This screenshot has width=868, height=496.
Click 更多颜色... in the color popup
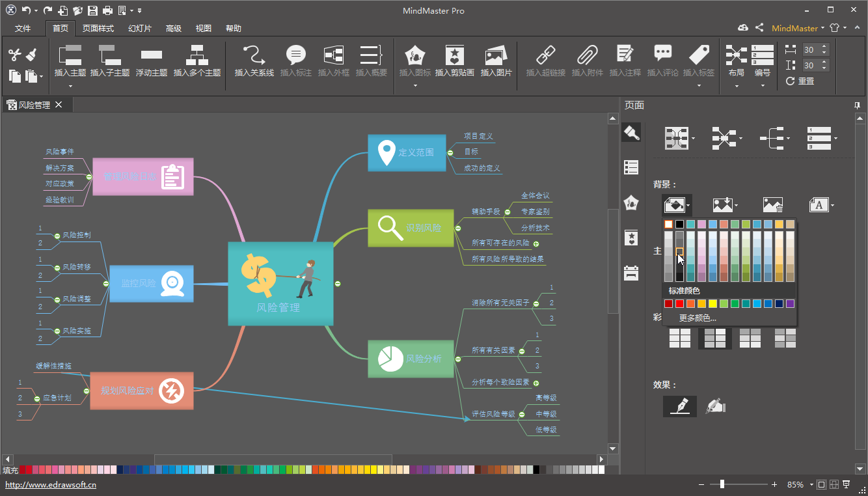(x=698, y=318)
